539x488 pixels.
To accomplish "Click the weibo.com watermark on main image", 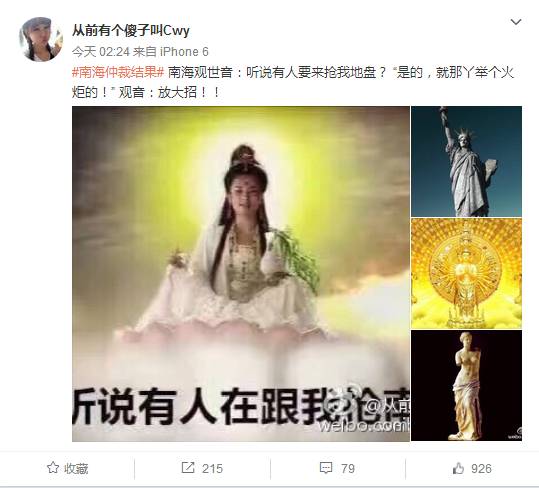I will [x=363, y=426].
